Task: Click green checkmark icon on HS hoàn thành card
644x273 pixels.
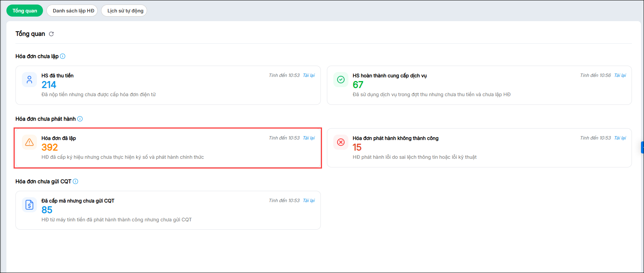Action: coord(341,80)
